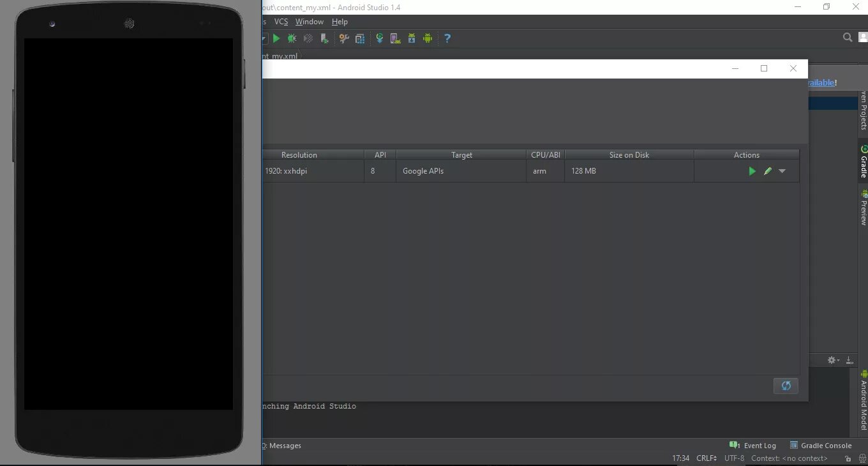Open the AVD actions dropdown arrow
The height and width of the screenshot is (466, 868).
pos(782,171)
